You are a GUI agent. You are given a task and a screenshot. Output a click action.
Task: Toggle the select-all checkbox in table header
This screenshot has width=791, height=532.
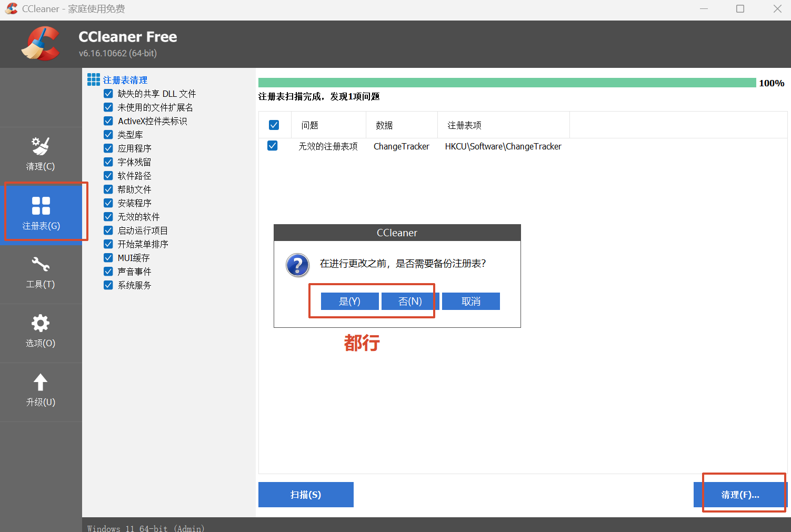[x=274, y=125]
